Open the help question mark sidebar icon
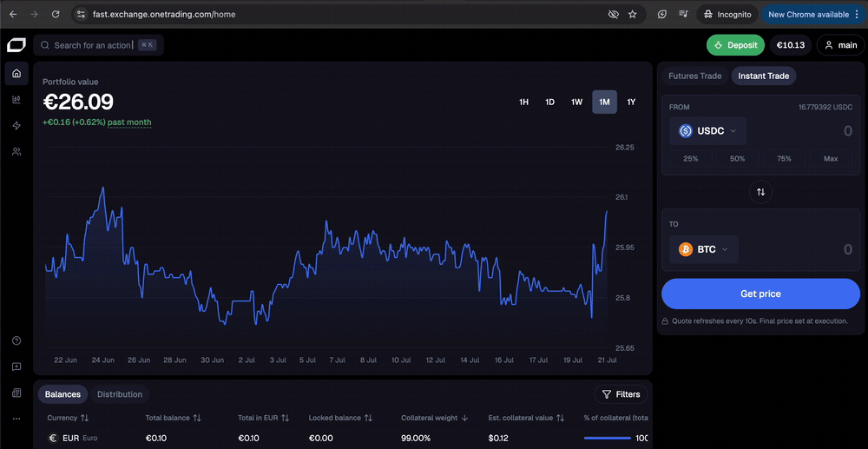 coord(16,340)
